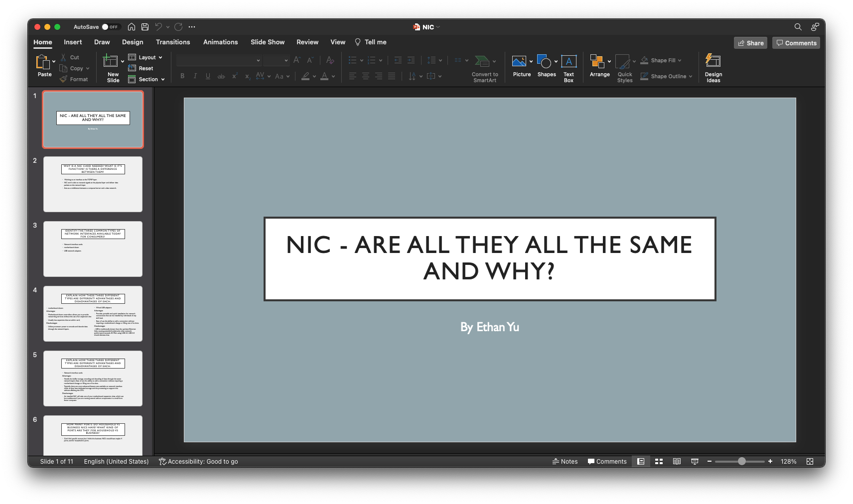The height and width of the screenshot is (504, 853).
Task: Click the Format painter brush
Action: (x=63, y=79)
